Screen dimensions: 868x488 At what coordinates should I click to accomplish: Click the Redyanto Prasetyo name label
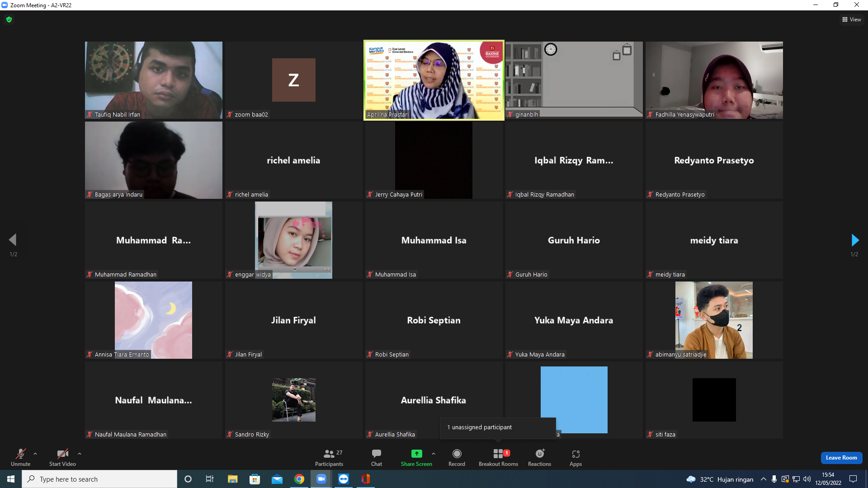(x=680, y=195)
